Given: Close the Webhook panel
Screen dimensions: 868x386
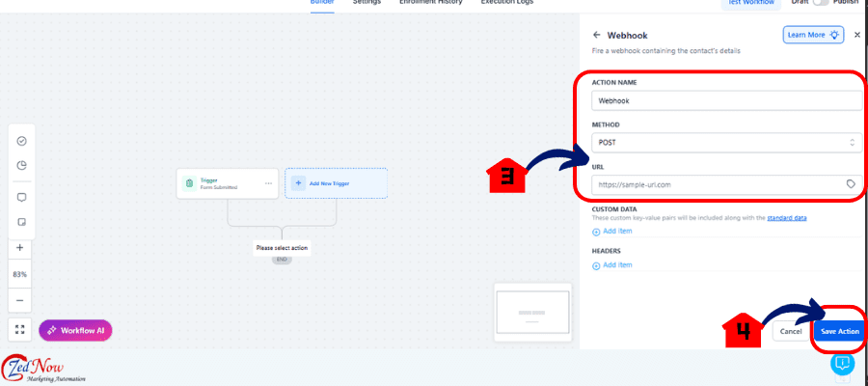Looking at the screenshot, I should [857, 35].
